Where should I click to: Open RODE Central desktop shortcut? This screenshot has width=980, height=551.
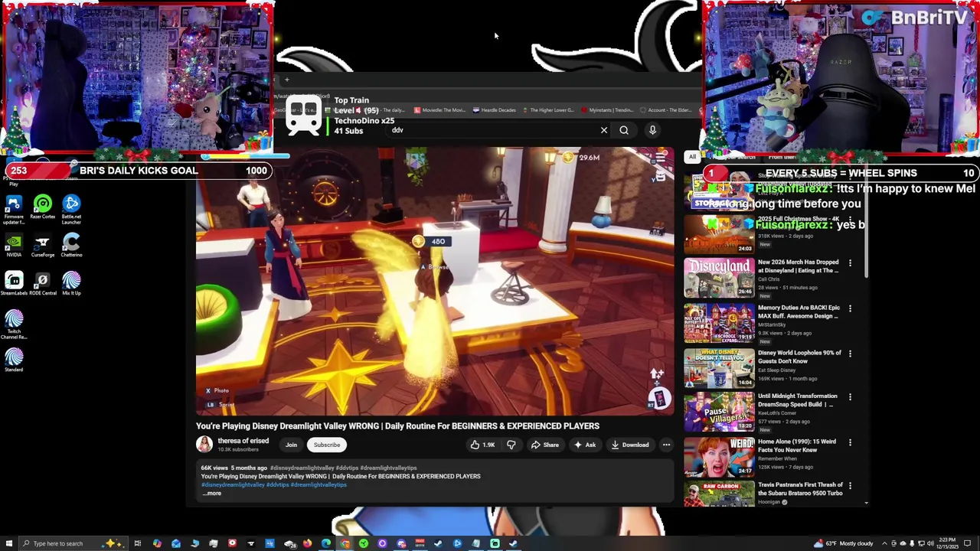tap(43, 285)
